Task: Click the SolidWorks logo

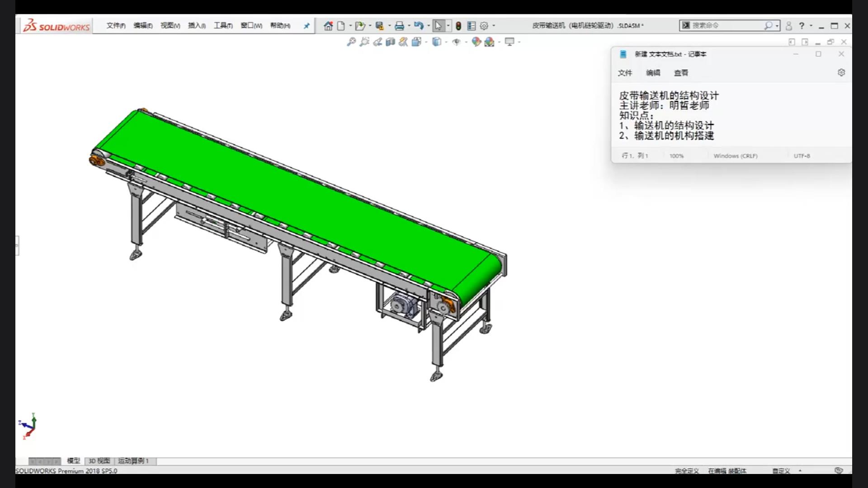Action: pyautogui.click(x=57, y=26)
